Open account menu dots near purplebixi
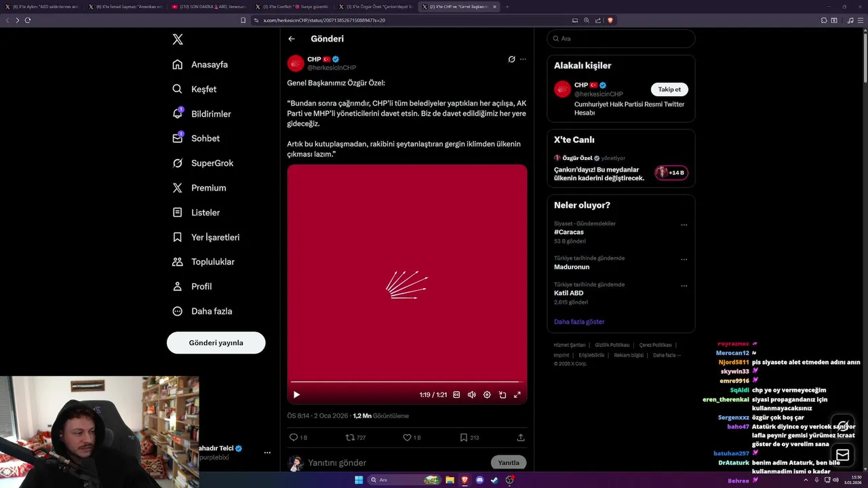Screen dimensions: 868x488 click(x=267, y=453)
